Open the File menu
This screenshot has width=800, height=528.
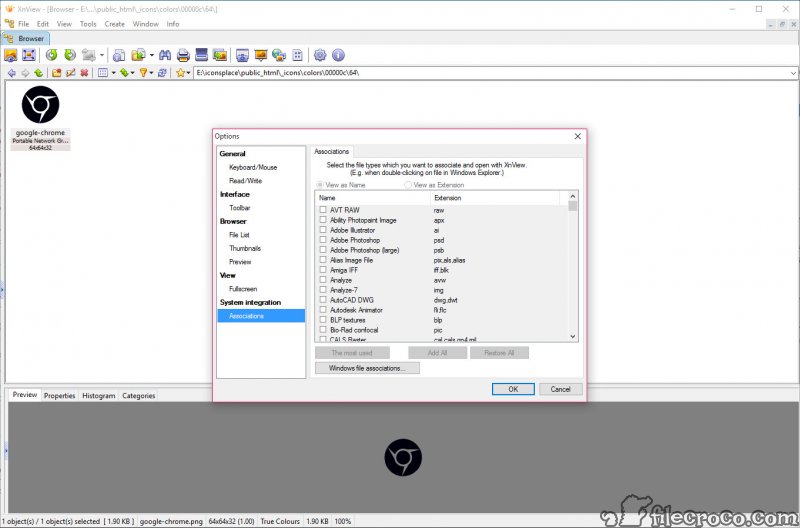(23, 24)
